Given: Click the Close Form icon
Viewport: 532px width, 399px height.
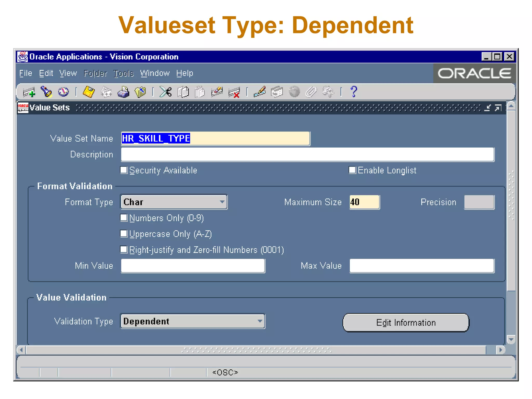Looking at the screenshot, I should point(140,92).
